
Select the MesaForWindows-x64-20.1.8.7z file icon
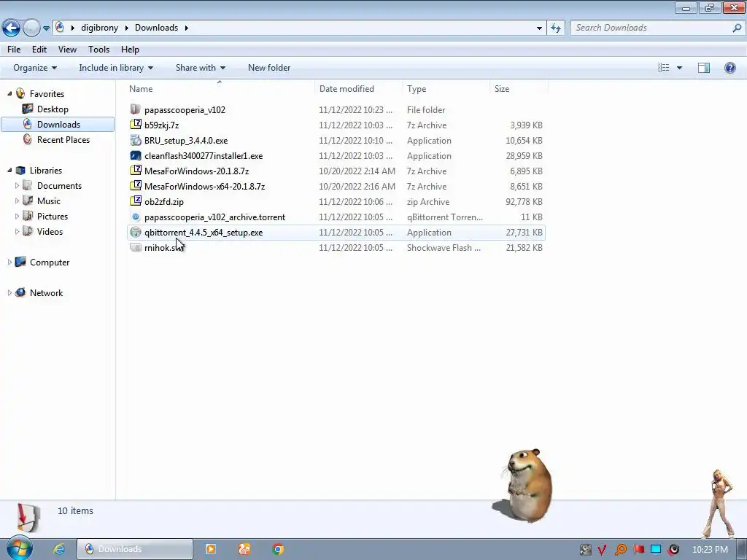click(136, 186)
